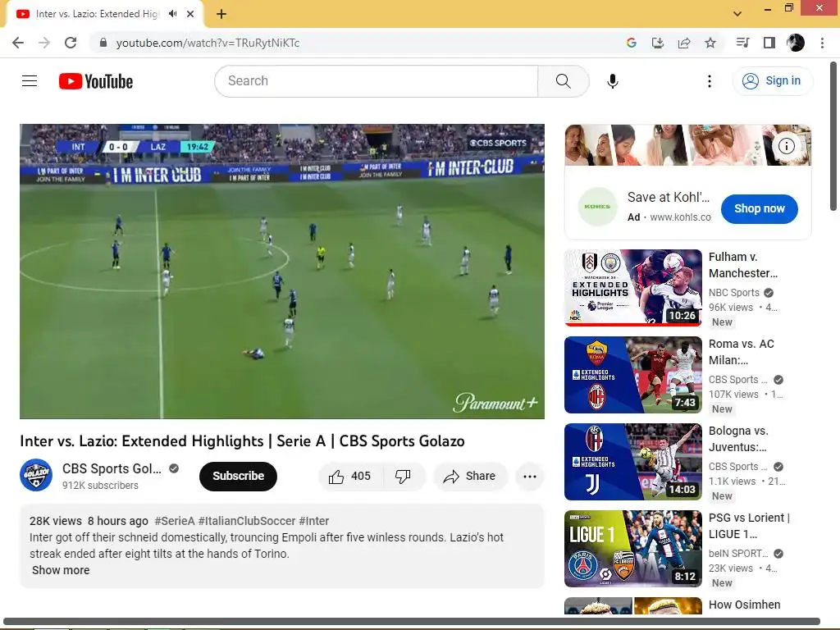Mute the tab via speaker icon
Image resolution: width=840 pixels, height=630 pixels.
pyautogui.click(x=172, y=14)
